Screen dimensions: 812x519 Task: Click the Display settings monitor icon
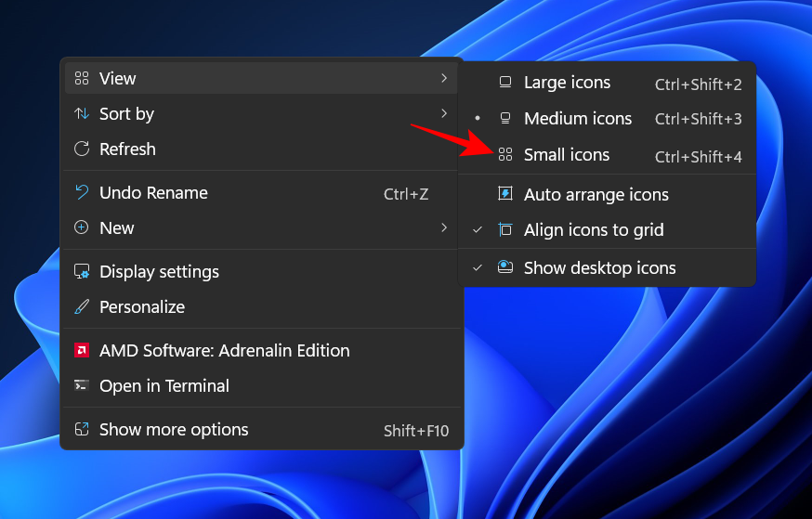82,272
